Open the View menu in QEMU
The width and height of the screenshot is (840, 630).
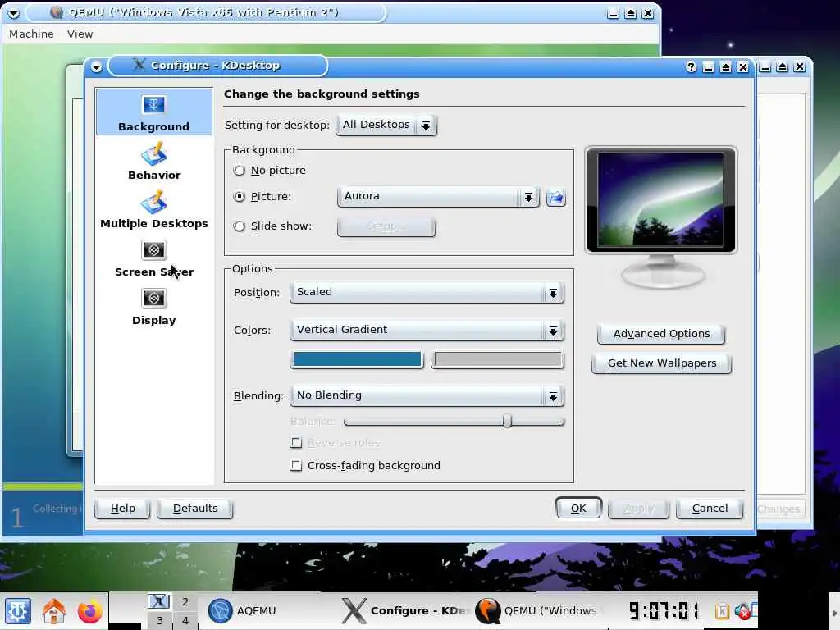80,34
